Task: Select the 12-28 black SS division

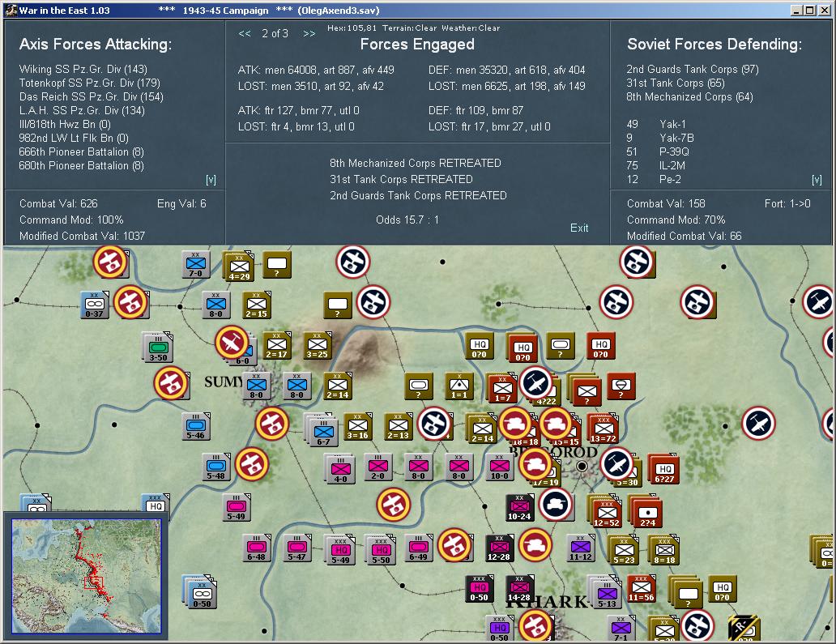Action: pyautogui.click(x=499, y=548)
